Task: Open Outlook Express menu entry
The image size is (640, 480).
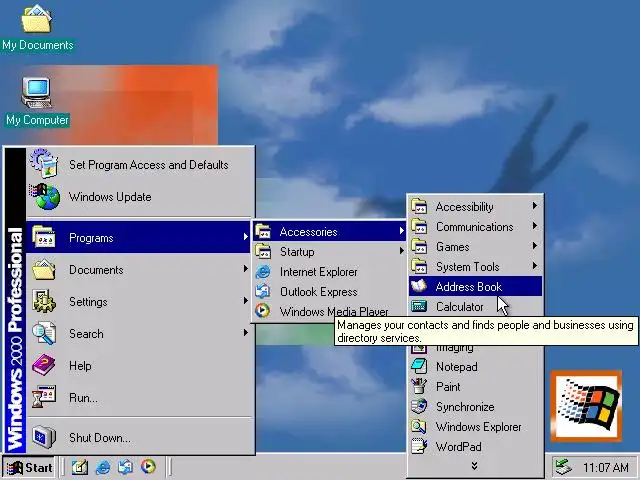Action: coord(329,292)
